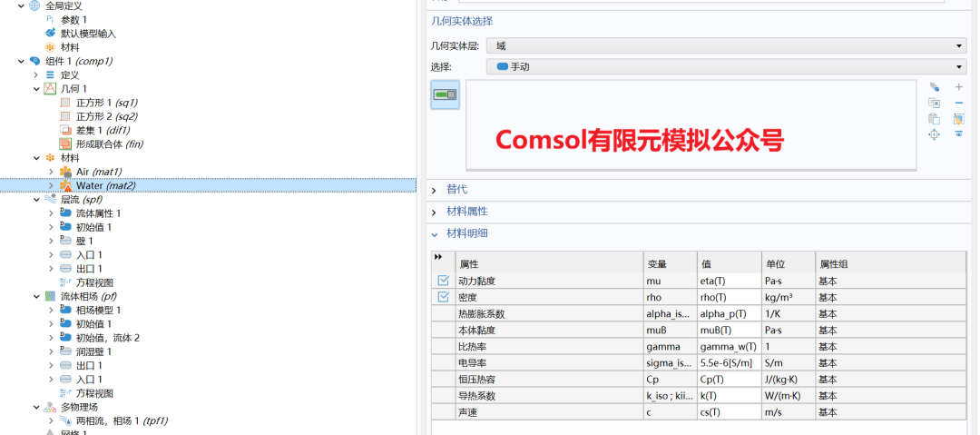This screenshot has height=435, width=980.
Task: Click the Copy Selection icon
Action: pos(935,103)
